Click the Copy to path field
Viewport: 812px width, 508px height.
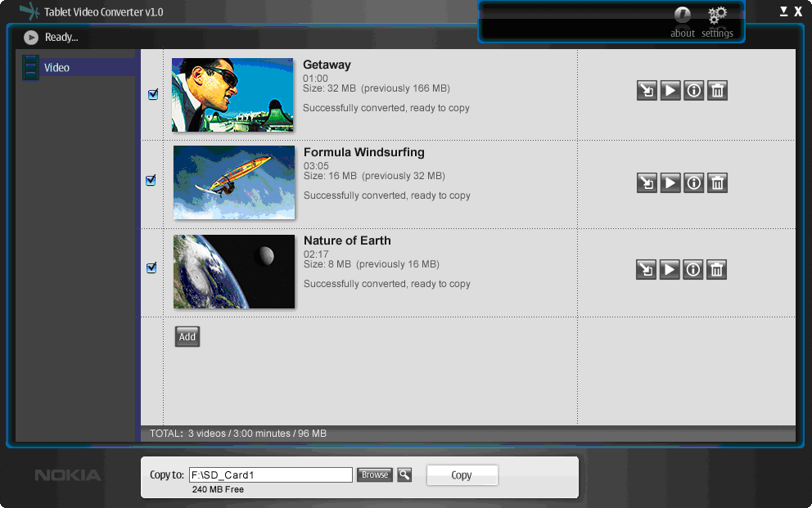coord(270,475)
